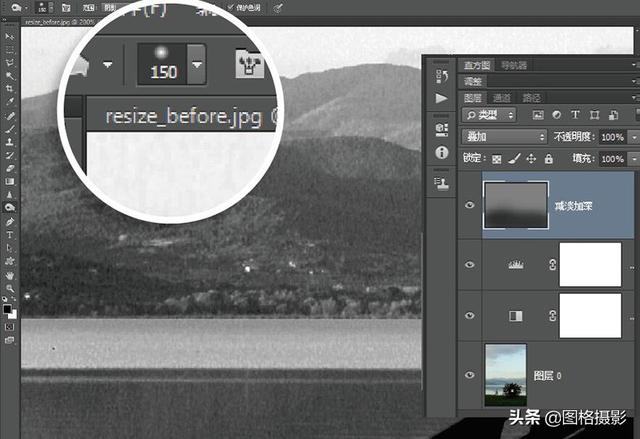Screen dimensions: 640x439
Task: Select the Healing Brush tool
Action: click(x=9, y=116)
